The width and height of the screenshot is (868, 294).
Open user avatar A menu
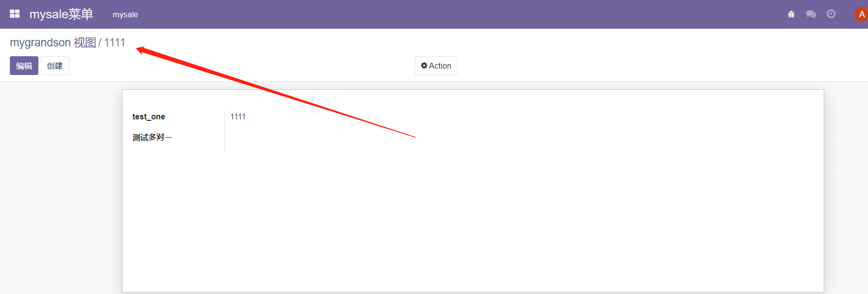coord(861,14)
